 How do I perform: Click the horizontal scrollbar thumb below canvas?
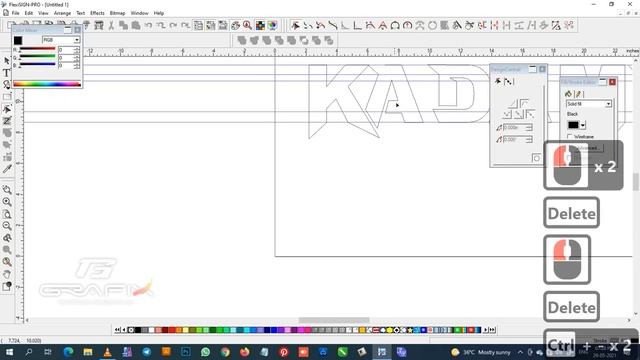pos(334,320)
